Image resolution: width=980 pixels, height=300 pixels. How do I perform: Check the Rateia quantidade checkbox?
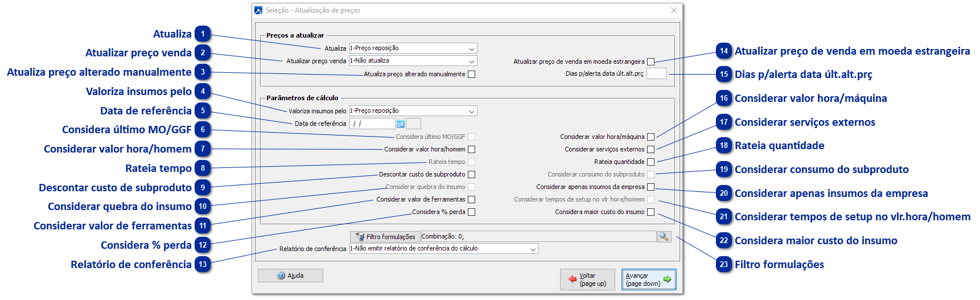click(x=650, y=162)
